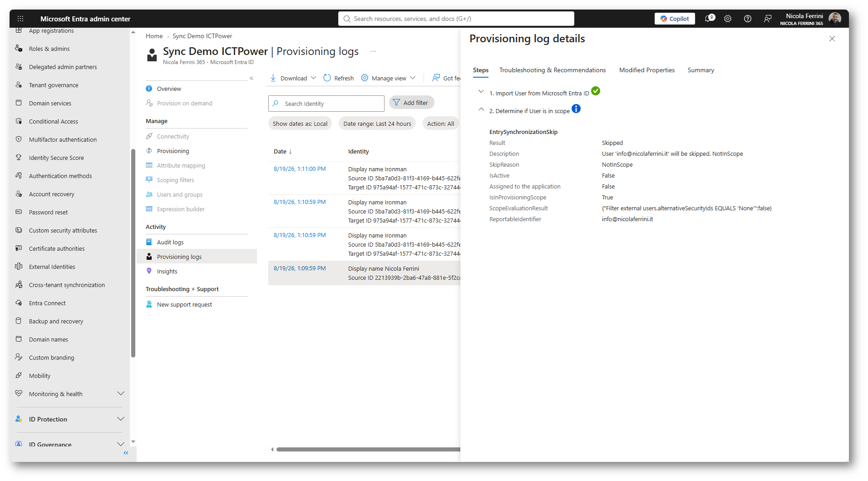The height and width of the screenshot is (481, 868).
Task: Open Account recovery
Action: pos(52,194)
